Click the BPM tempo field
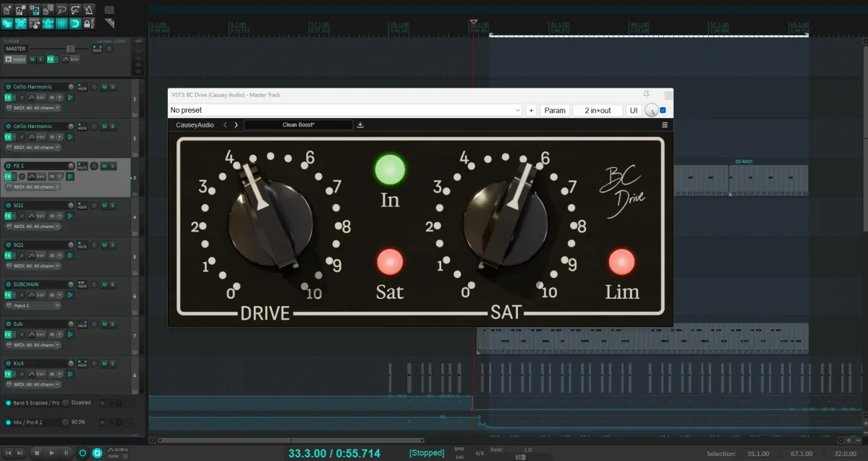868x461 pixels. pos(459,453)
